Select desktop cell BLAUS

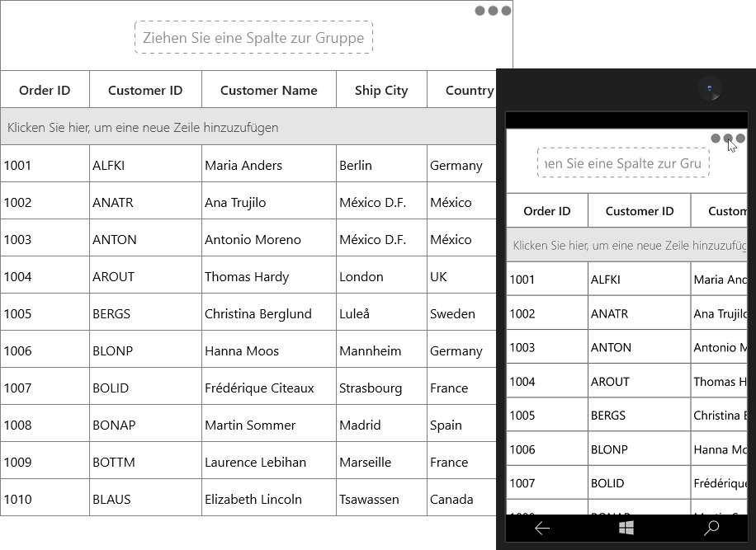pos(145,499)
